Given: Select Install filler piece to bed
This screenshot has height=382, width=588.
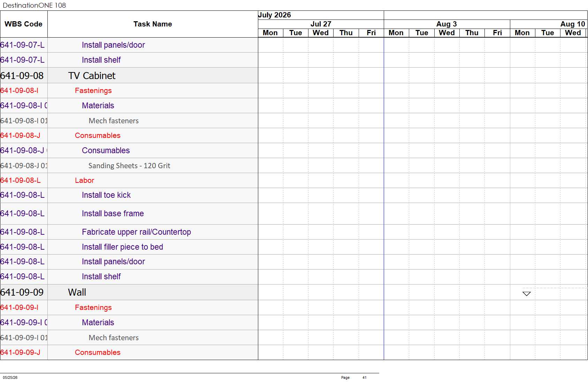Looking at the screenshot, I should (x=122, y=247).
